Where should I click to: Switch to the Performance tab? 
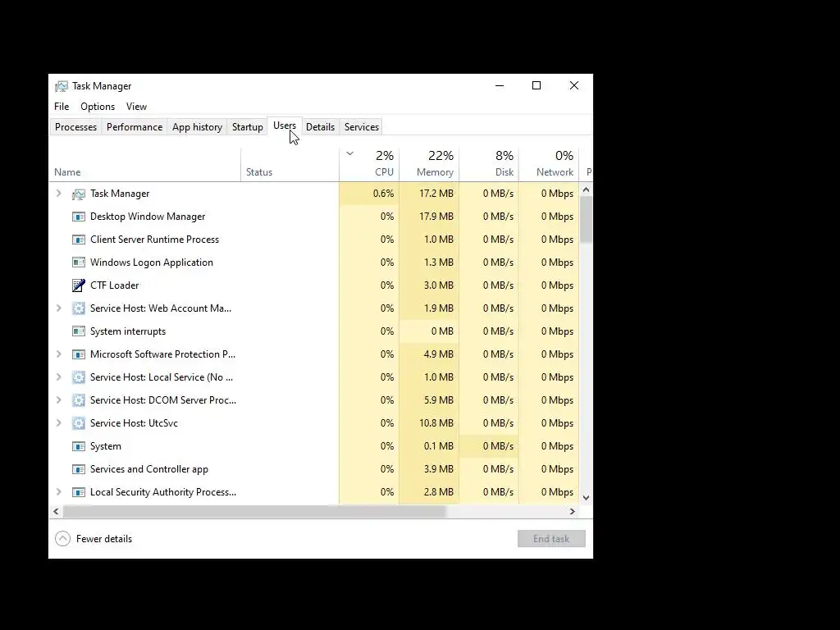(x=134, y=127)
